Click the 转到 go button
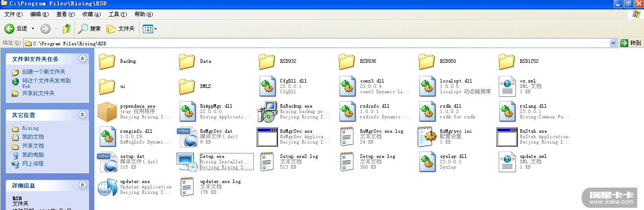 click(631, 43)
